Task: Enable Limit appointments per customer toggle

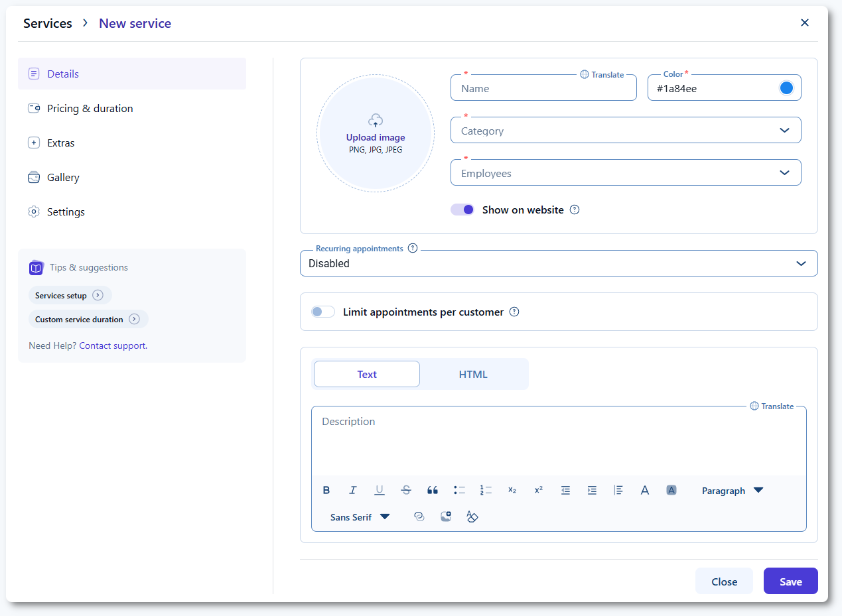Action: 323,312
